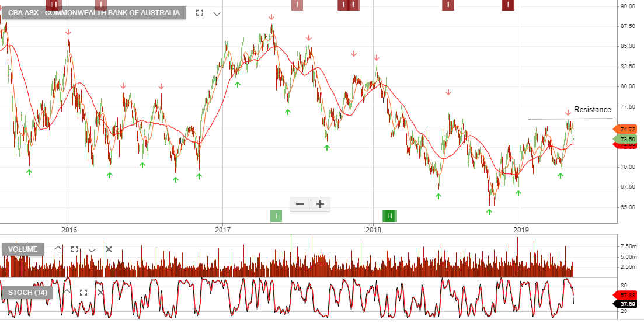Viewport: 644px width, 323px height.
Task: Select the black 37.69 stochastic value tag
Action: pyautogui.click(x=625, y=304)
